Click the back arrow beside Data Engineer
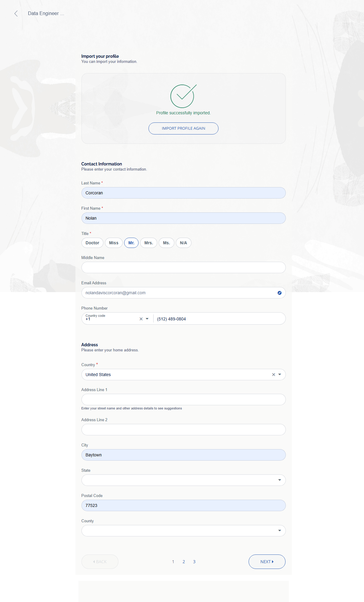The width and height of the screenshot is (364, 602). click(x=16, y=14)
